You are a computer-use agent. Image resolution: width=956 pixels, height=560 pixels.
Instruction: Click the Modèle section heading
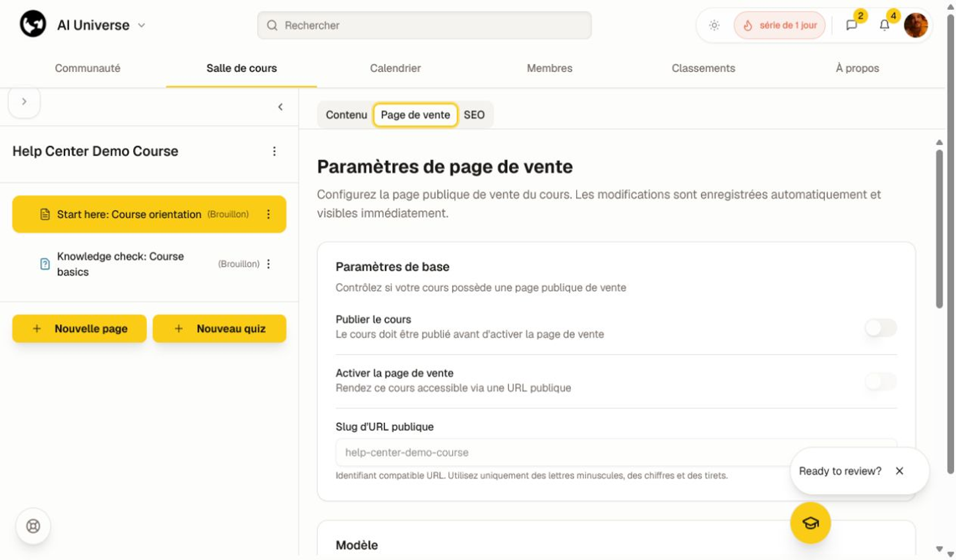[x=357, y=546]
